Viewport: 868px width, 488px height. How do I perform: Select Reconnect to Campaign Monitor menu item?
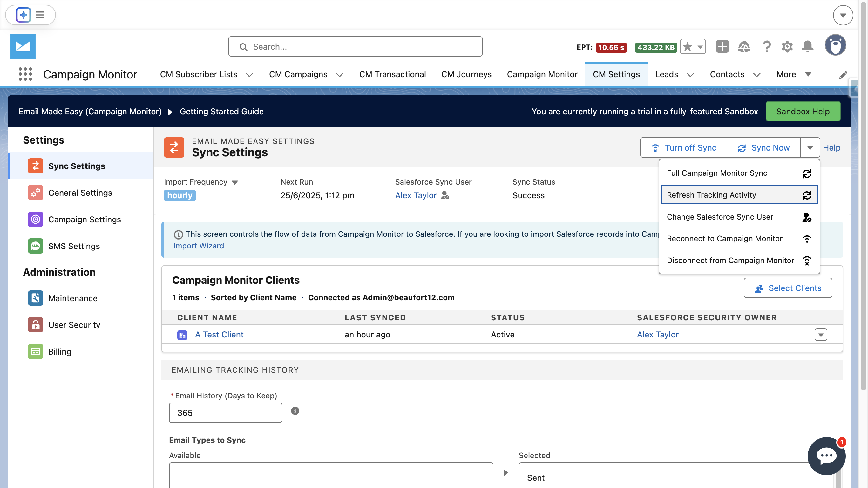[739, 238]
